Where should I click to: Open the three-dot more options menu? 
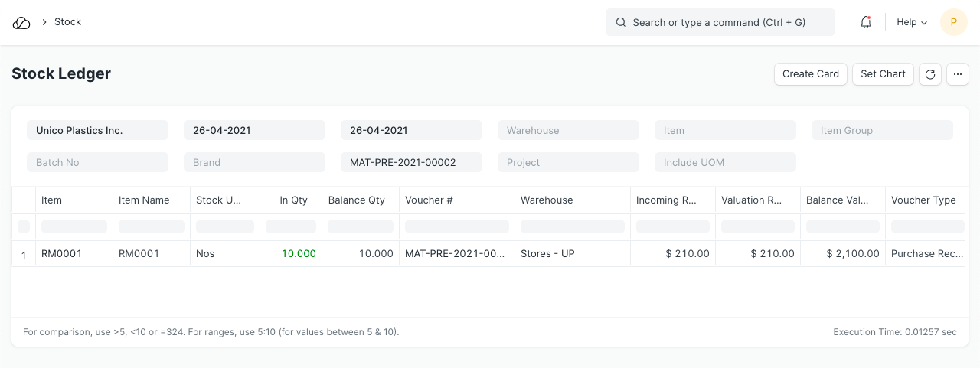click(x=958, y=74)
